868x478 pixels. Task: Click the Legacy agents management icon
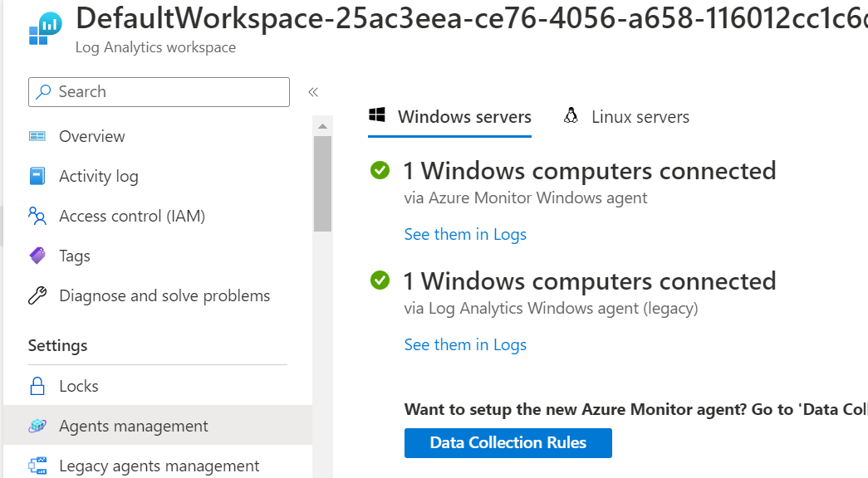(37, 466)
